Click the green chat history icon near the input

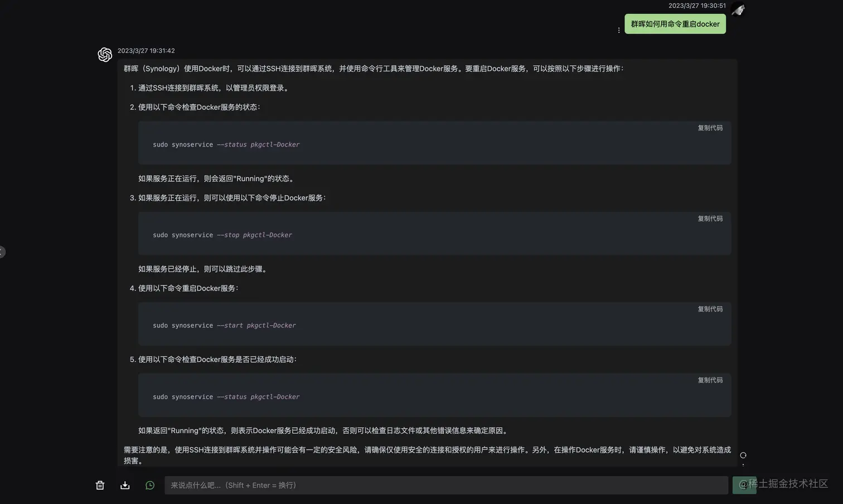coord(149,485)
